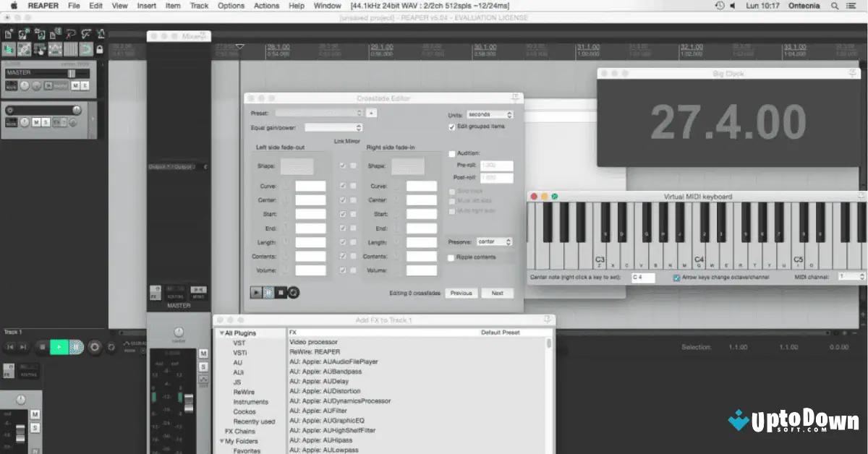The width and height of the screenshot is (868, 454).
Task: Open the Units dropdown showing seconds
Action: coord(490,113)
